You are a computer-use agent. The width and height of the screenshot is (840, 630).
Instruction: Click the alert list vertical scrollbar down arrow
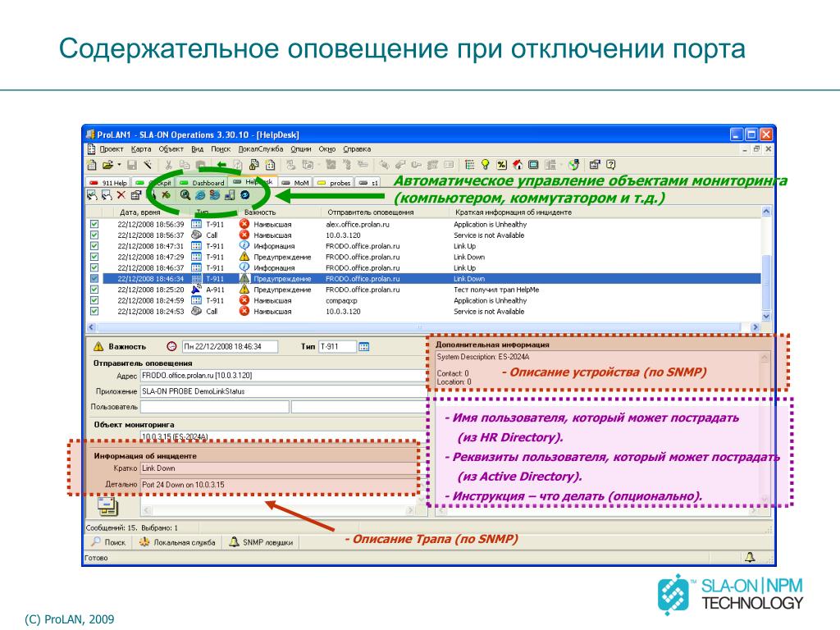pyautogui.click(x=766, y=316)
